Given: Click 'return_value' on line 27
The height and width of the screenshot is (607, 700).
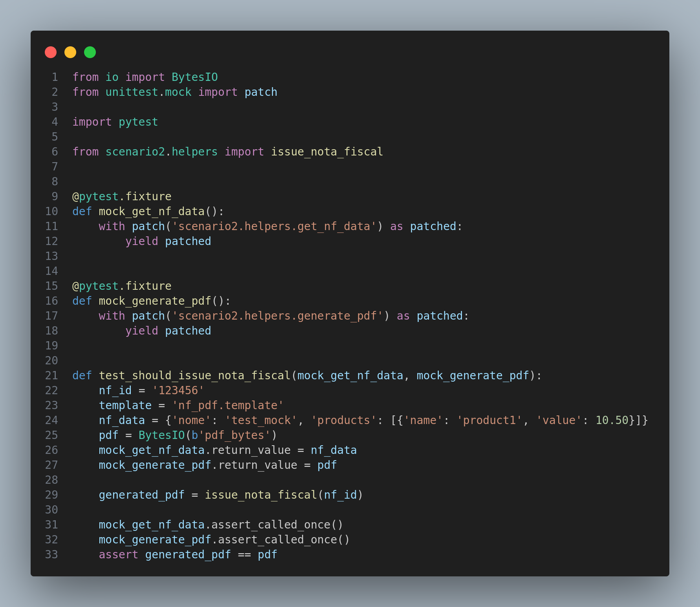Looking at the screenshot, I should coord(258,465).
